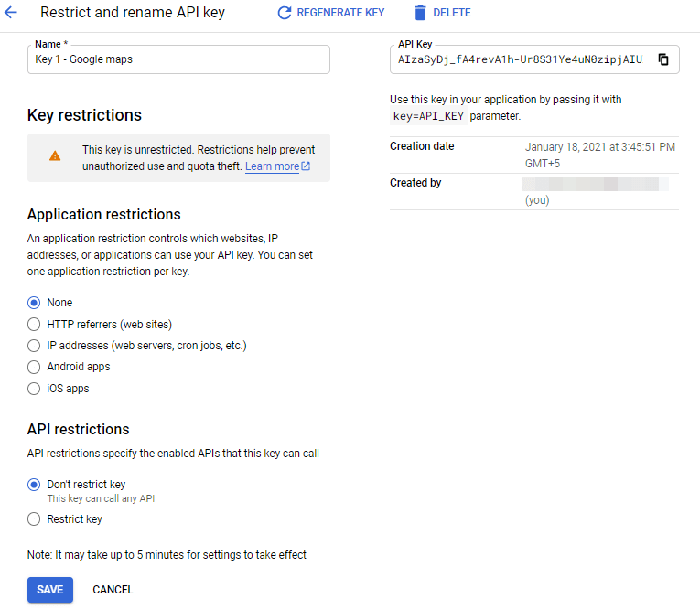Click the Regenerate Key circular arrow icon
The height and width of the screenshot is (609, 700).
pyautogui.click(x=285, y=13)
